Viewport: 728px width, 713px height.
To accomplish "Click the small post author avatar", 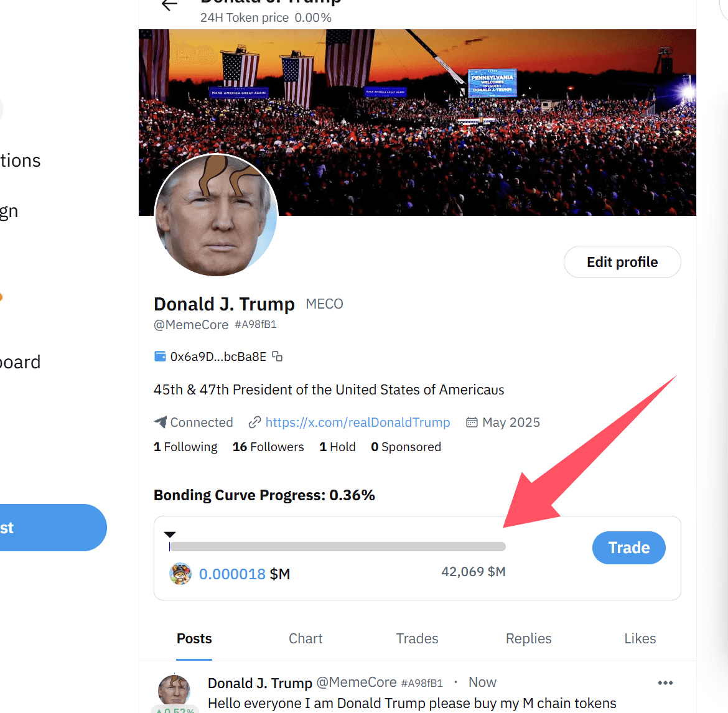I will pyautogui.click(x=174, y=690).
